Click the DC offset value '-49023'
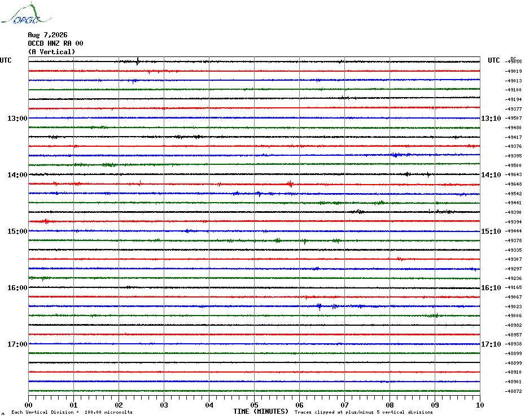525x420 pixels. [513, 307]
